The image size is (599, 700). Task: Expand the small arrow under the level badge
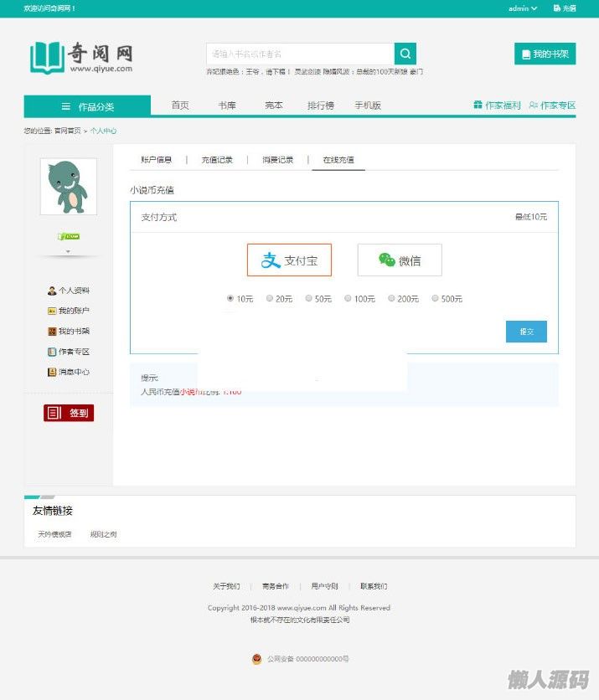point(68,252)
